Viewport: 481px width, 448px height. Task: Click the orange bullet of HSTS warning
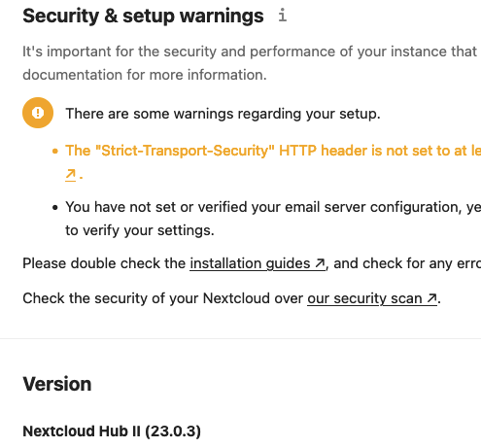55,151
